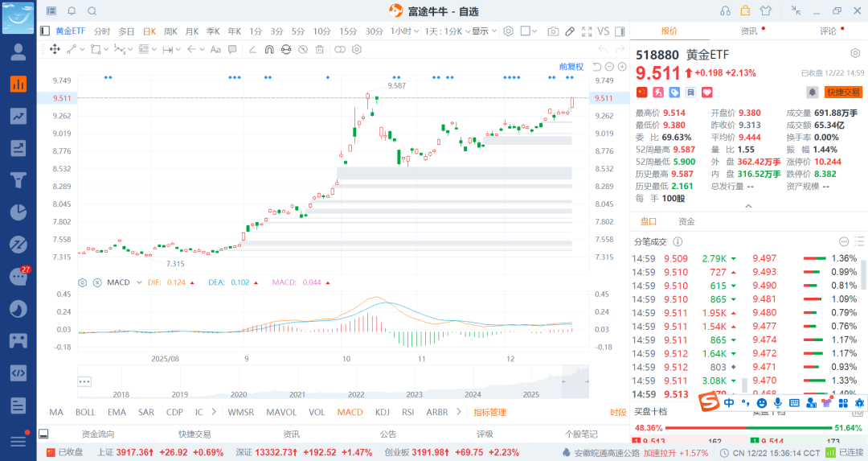Image resolution: width=868 pixels, height=461 pixels.
Task: Click the timeline ellipsis range button
Action: tap(84, 382)
